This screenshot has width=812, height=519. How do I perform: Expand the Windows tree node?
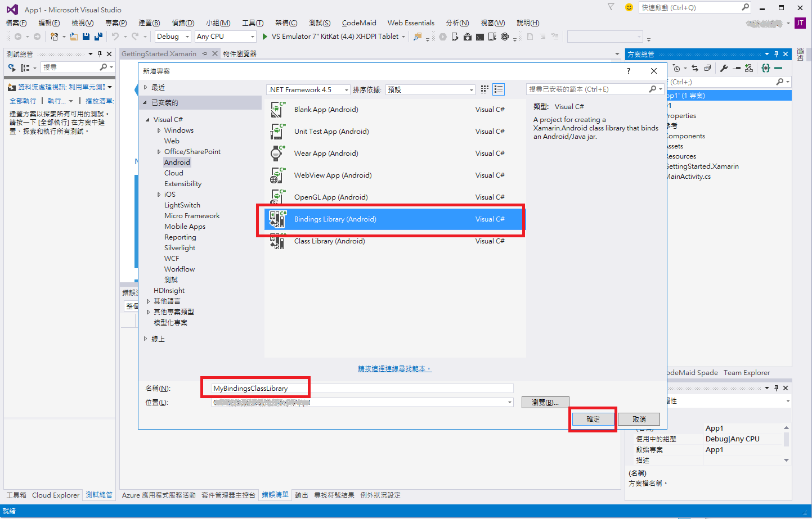point(159,130)
